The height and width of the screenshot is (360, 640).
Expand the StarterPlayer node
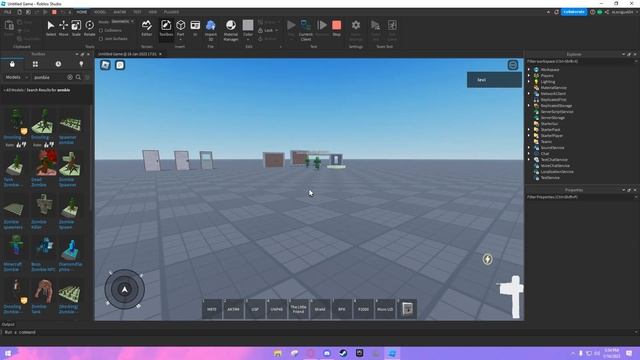(x=529, y=136)
